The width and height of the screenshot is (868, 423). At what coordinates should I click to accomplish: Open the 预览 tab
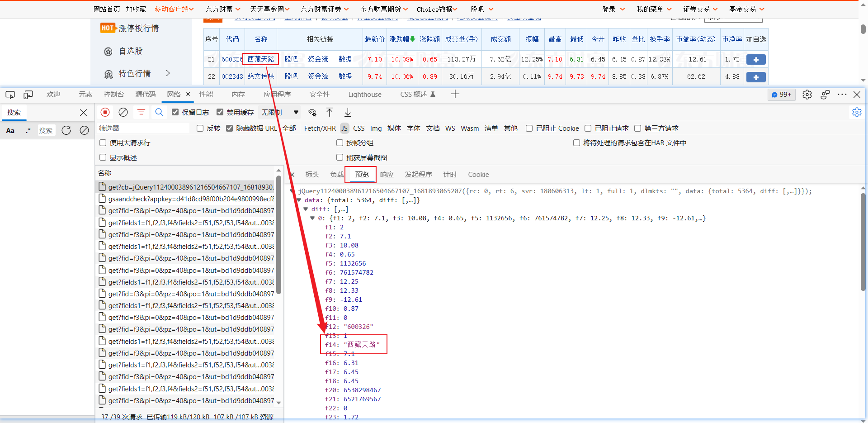click(x=362, y=175)
